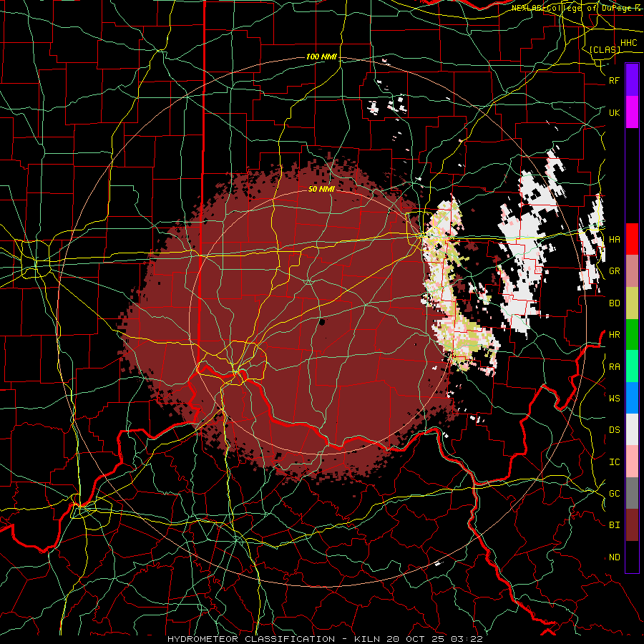644x644 pixels.
Task: Click the magenta UK color swatch in legend
Action: pos(632,112)
